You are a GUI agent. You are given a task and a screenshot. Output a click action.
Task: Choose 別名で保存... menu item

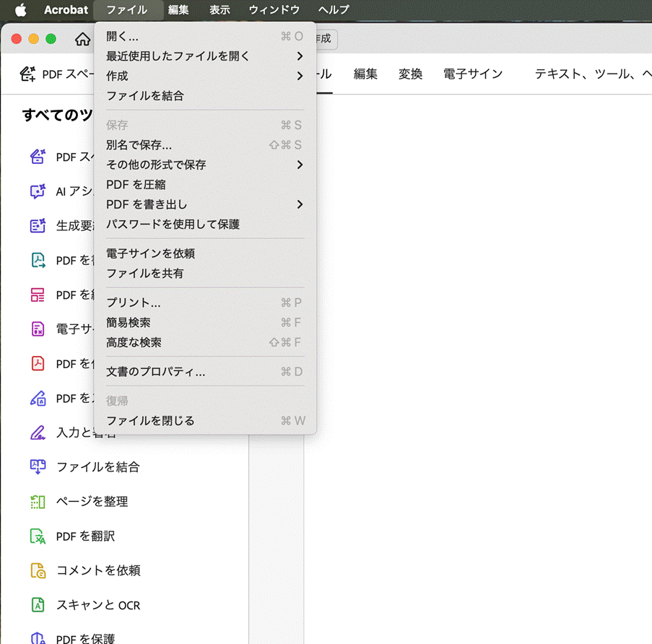click(x=205, y=144)
